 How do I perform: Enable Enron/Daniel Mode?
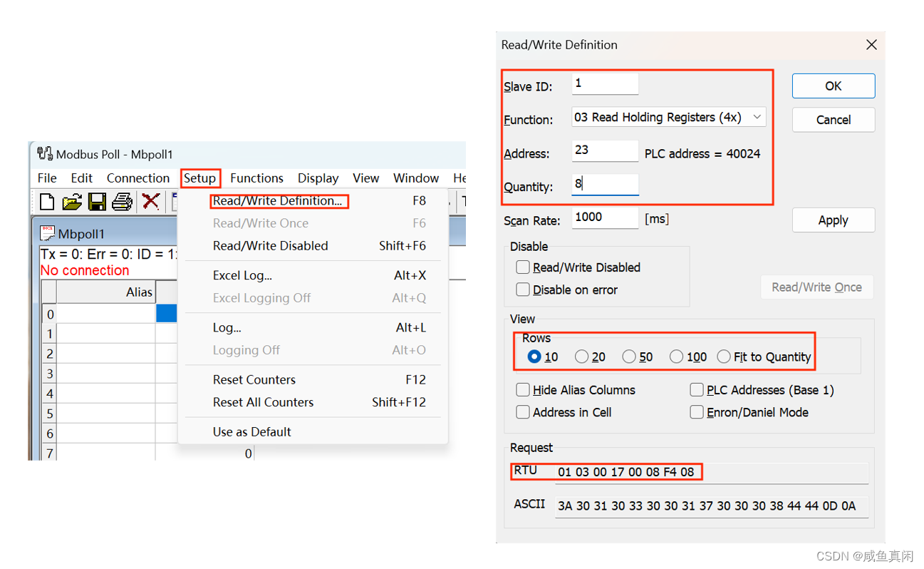point(697,412)
